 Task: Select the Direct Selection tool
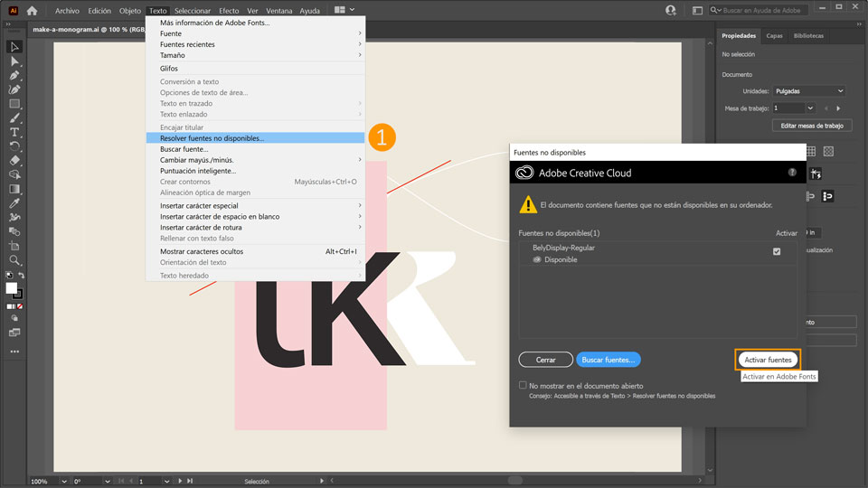coord(15,61)
